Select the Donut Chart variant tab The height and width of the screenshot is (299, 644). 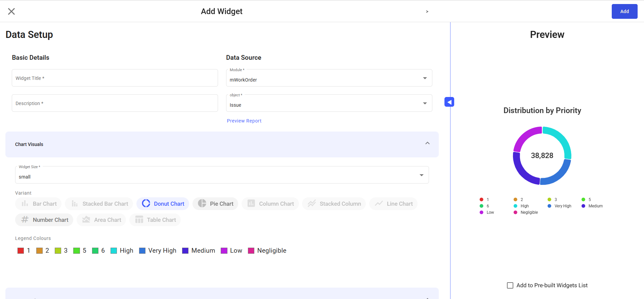163,204
